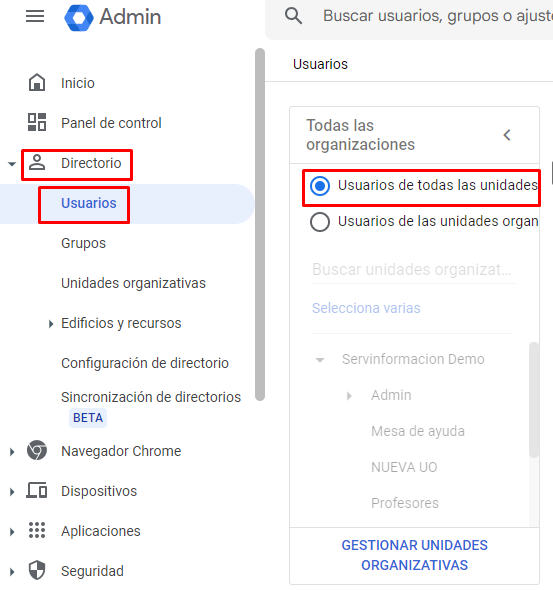Open Unidades organizativas in the sidebar
Image resolution: width=553 pixels, height=590 pixels.
pyautogui.click(x=133, y=283)
